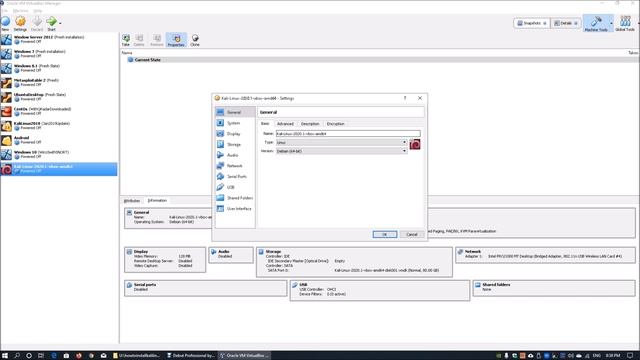Click OK in the Settings dialog
Screen dimensions: 640x360
(x=384, y=235)
